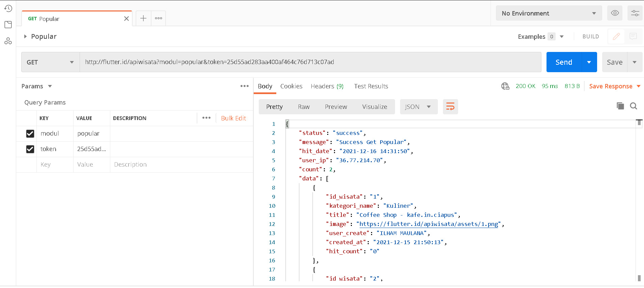Click the 25d55ad... token value cell
Viewport: 644px width, 288px height.
[x=92, y=149]
